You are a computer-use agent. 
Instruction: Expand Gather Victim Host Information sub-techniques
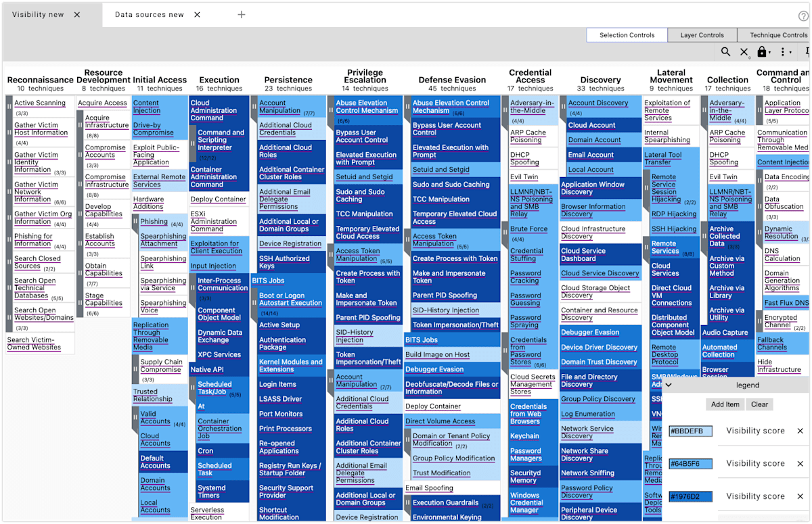(x=9, y=133)
